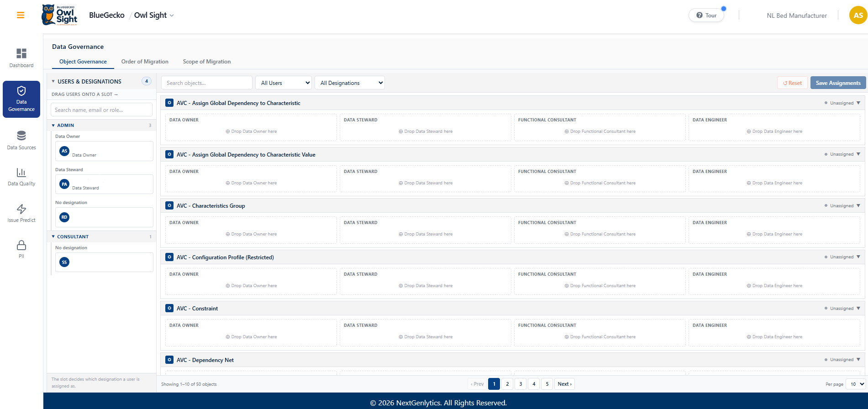Go to page 5
Viewport: 868px width, 409px height.
tap(547, 384)
